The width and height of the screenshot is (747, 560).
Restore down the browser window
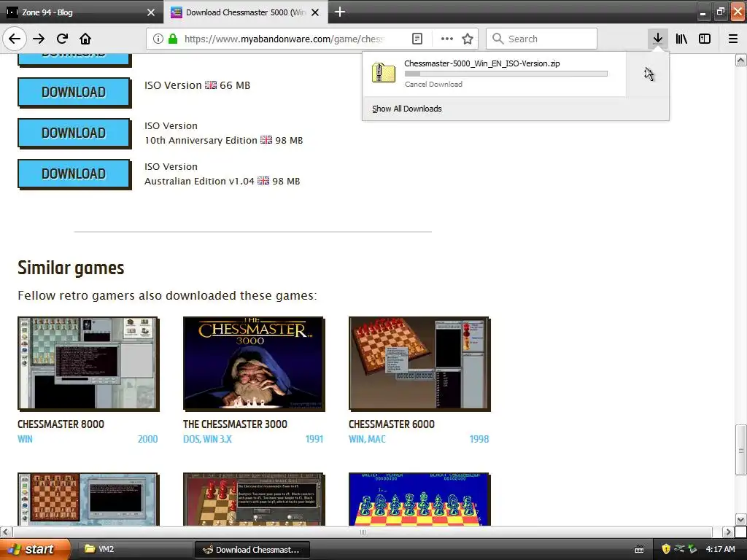720,12
